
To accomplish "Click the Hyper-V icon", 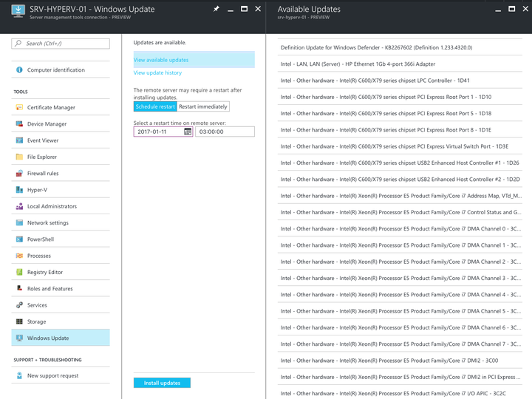I will click(x=19, y=190).
